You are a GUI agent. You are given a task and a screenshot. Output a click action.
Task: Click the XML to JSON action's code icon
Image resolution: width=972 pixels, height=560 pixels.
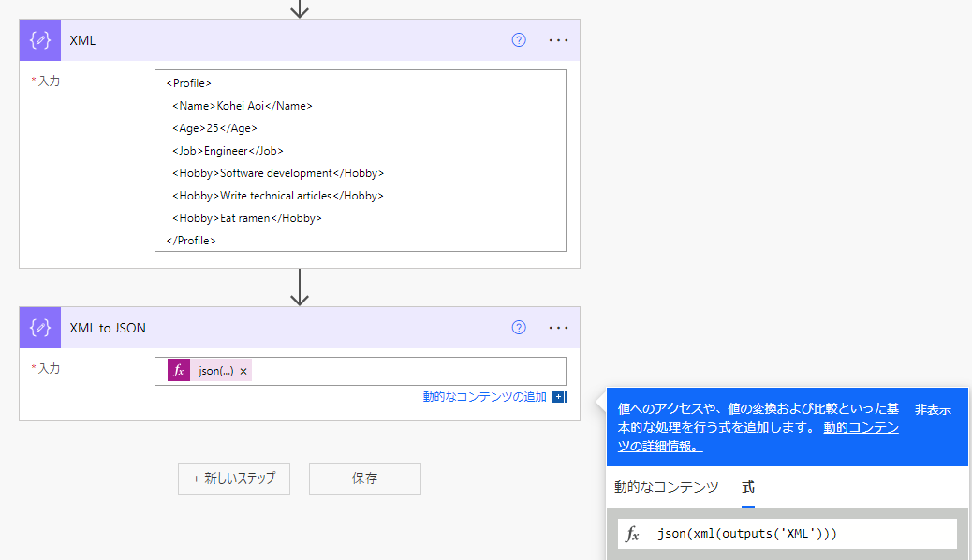(39, 327)
